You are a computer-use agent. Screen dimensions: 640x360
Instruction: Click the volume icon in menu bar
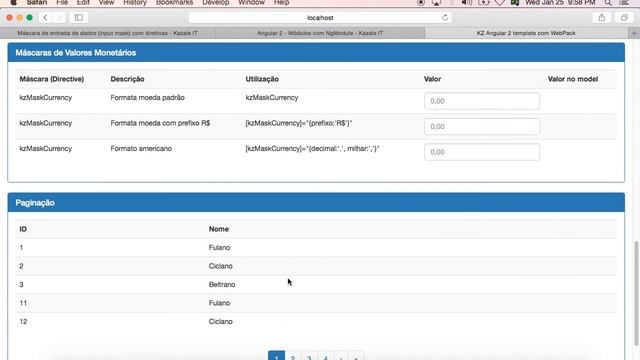[x=467, y=2]
